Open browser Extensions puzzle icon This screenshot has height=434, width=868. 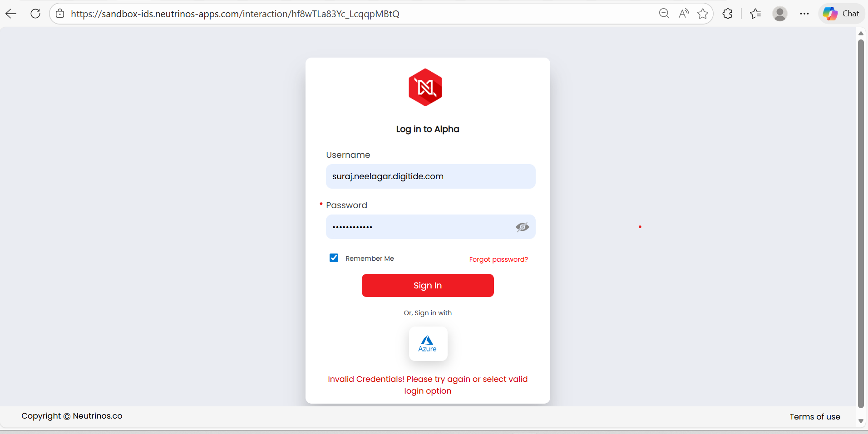(728, 14)
